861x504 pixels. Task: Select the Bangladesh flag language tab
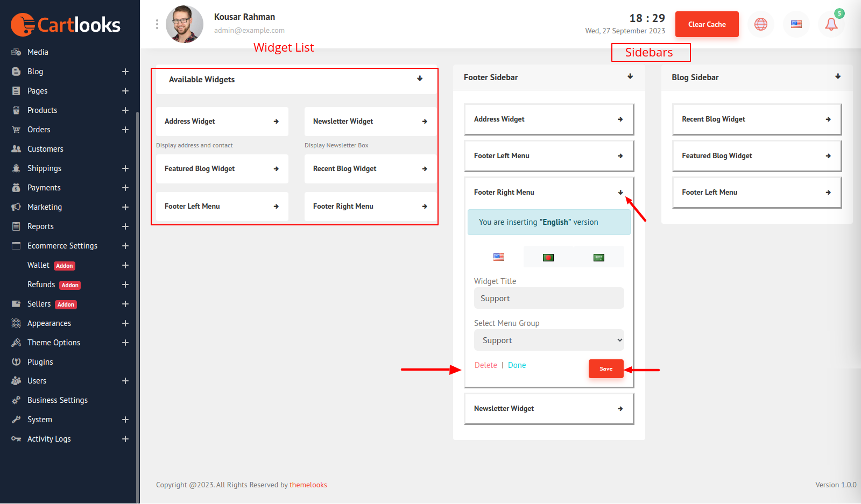point(548,258)
